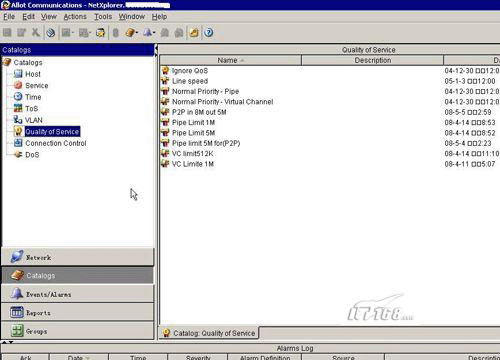Click the globe refresh toolbar icon
The image size is (500, 360).
click(x=51, y=33)
